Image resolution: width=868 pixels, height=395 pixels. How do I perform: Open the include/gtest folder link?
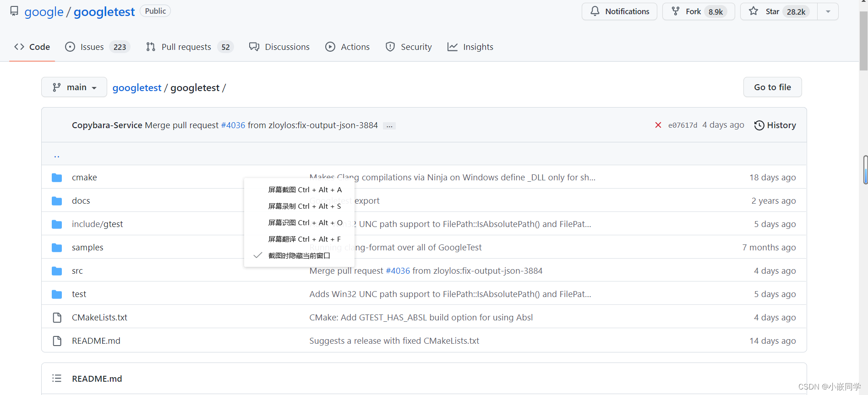click(97, 224)
